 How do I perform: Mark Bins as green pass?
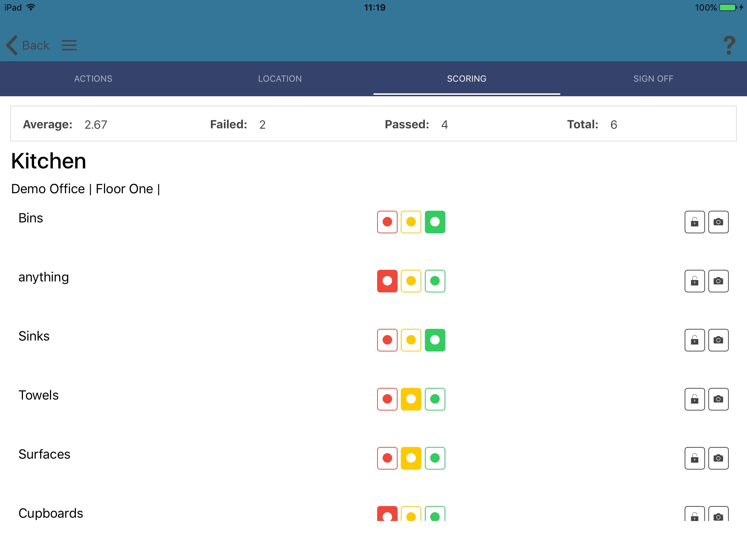[435, 222]
